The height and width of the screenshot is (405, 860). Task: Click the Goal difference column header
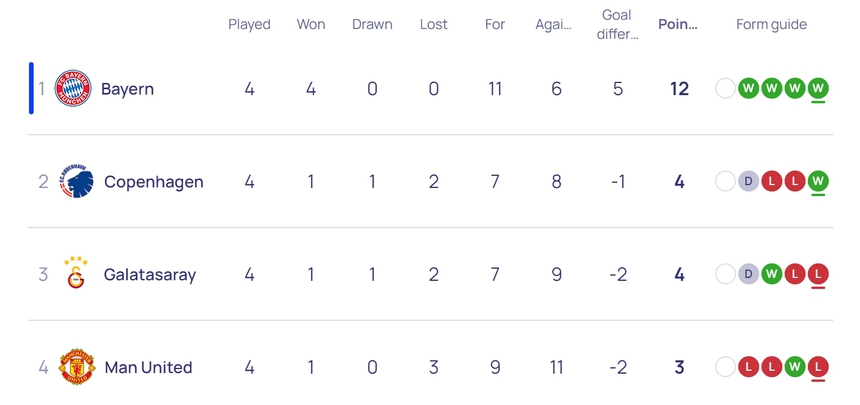(617, 24)
